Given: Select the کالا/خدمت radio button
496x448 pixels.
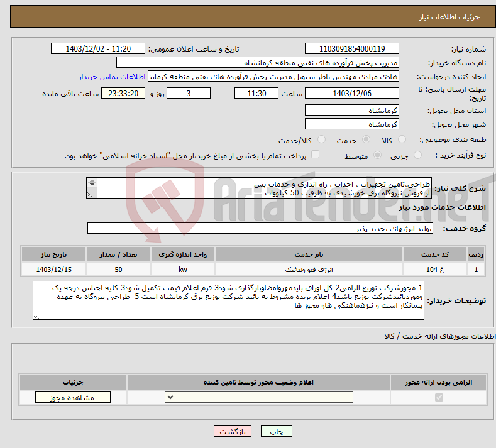Looking at the screenshot, I should pos(321,139).
